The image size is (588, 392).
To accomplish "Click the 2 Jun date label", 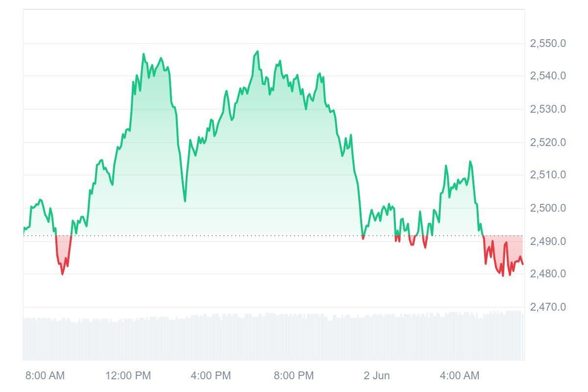I will [377, 376].
